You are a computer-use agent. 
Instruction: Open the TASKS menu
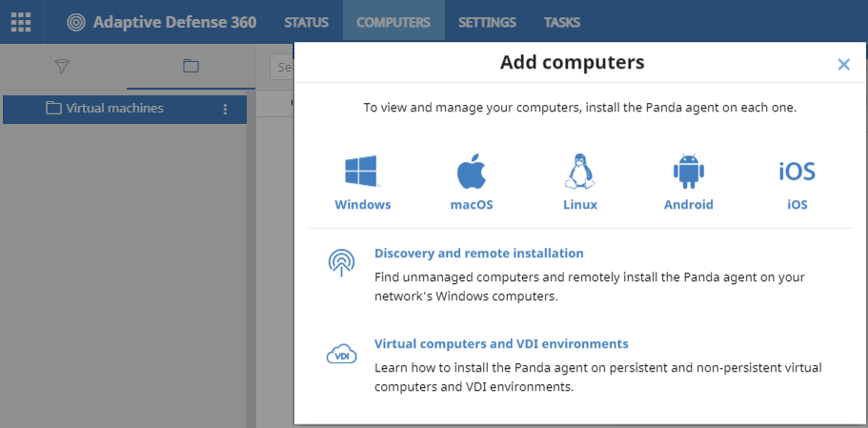click(561, 22)
